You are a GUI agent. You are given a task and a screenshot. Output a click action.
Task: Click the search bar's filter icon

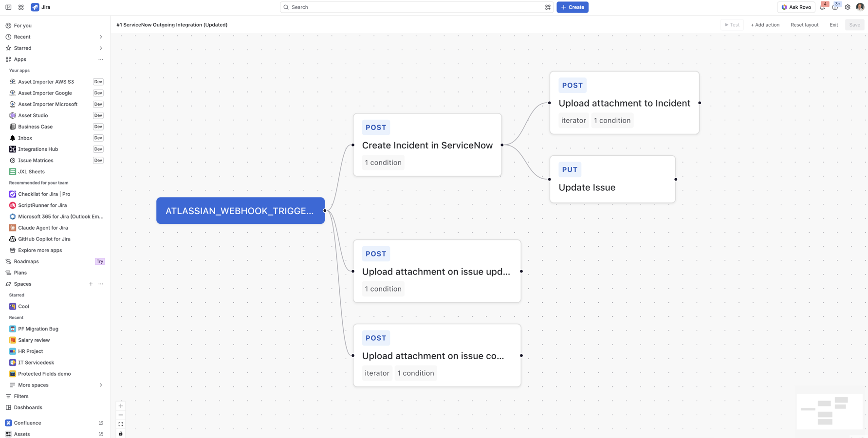[x=548, y=7]
